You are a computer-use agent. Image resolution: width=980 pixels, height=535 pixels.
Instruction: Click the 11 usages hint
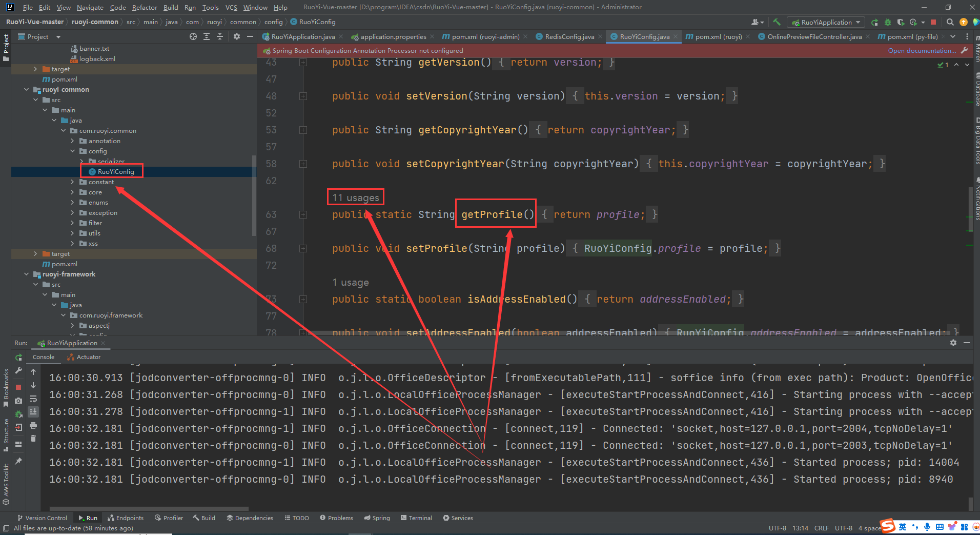pyautogui.click(x=356, y=197)
